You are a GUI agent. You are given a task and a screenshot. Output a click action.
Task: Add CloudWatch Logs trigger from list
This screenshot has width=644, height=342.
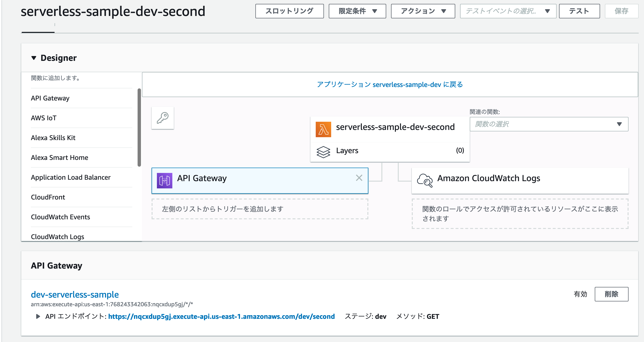(82, 236)
